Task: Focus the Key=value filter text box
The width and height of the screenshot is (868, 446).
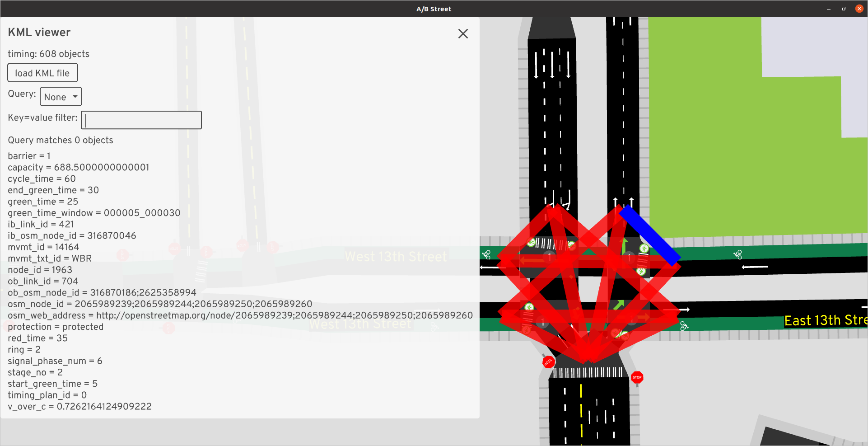Action: click(x=141, y=120)
